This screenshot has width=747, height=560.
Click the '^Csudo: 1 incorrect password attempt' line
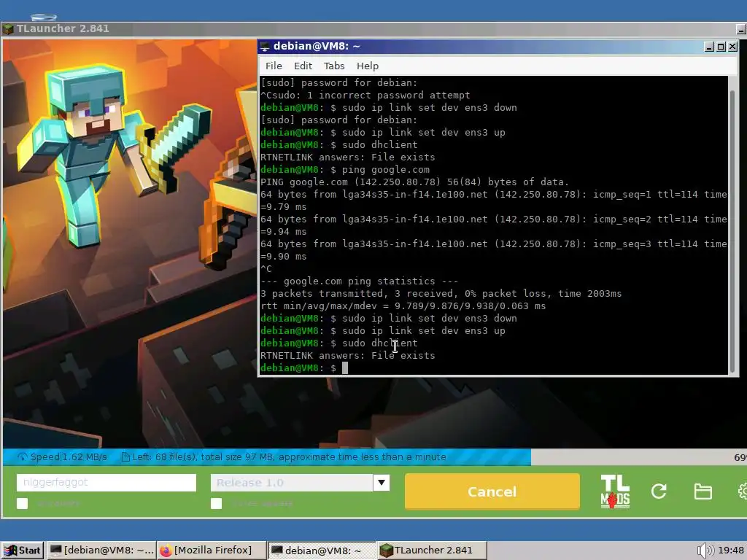pyautogui.click(x=365, y=96)
